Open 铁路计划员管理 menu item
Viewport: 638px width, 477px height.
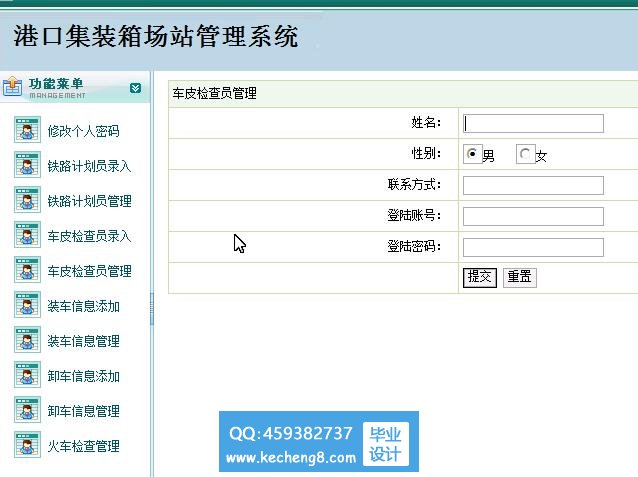[x=90, y=201]
